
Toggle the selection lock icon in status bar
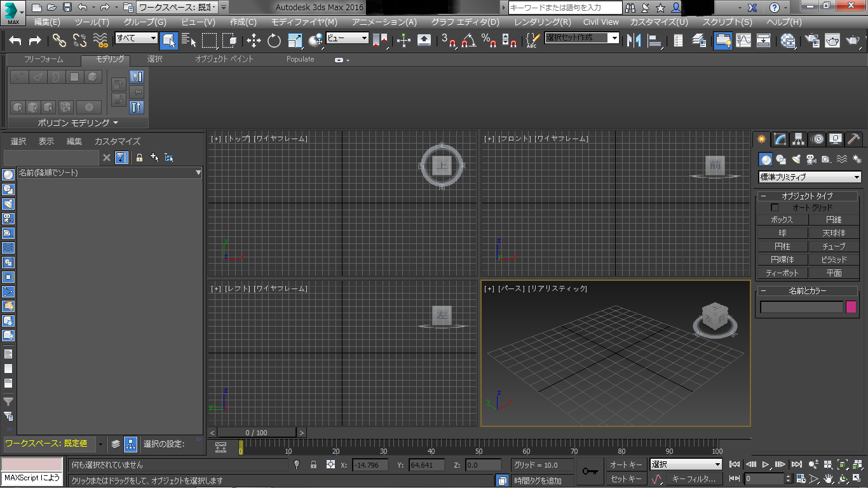pos(313,465)
